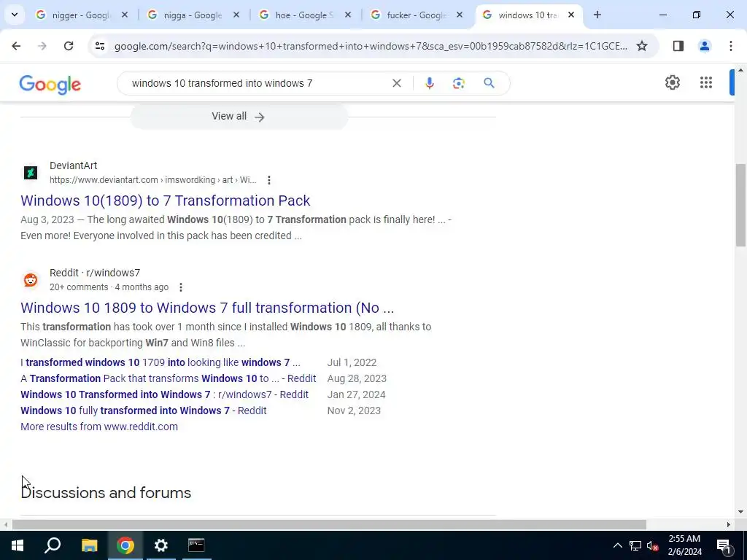Viewport: 747px width, 560px height.
Task: Click the View all button
Action: [x=239, y=117]
